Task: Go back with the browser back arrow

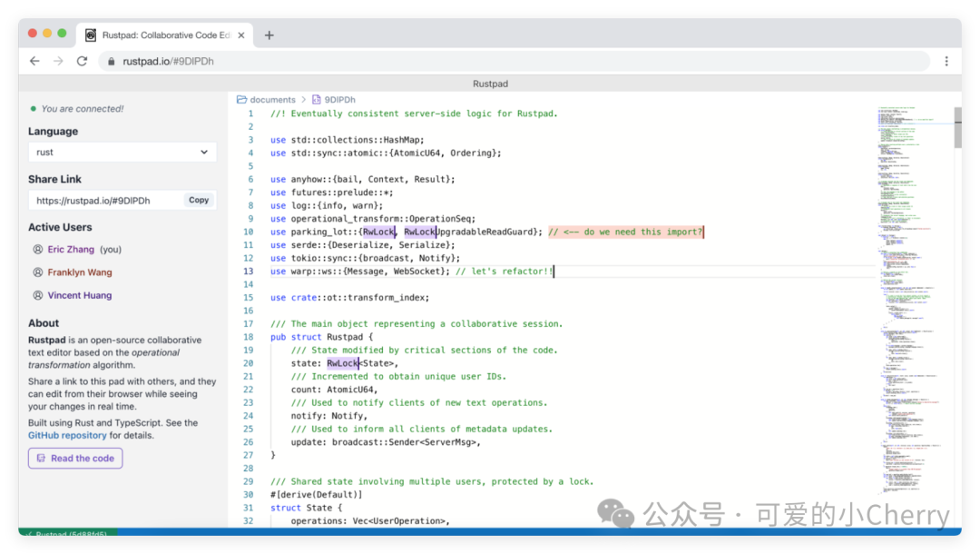Action: pos(35,61)
